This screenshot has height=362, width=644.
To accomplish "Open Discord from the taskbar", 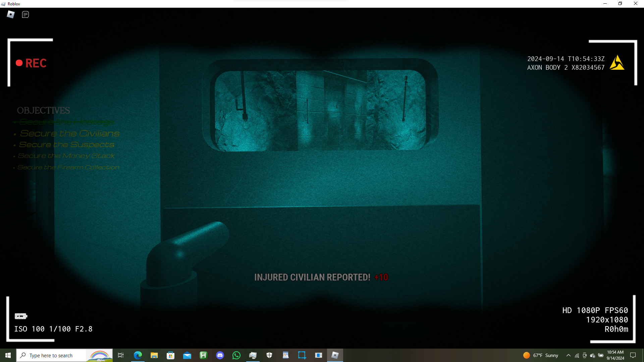I will pos(220,355).
